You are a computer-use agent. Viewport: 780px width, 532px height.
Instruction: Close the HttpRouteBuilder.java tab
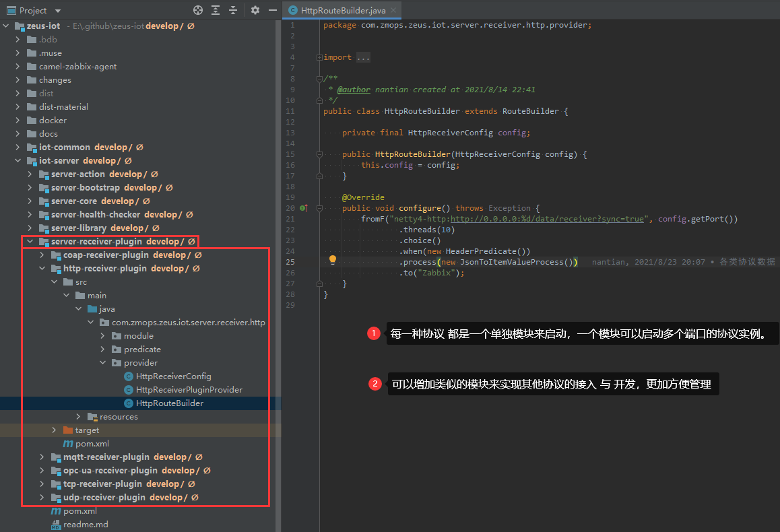[393, 10]
